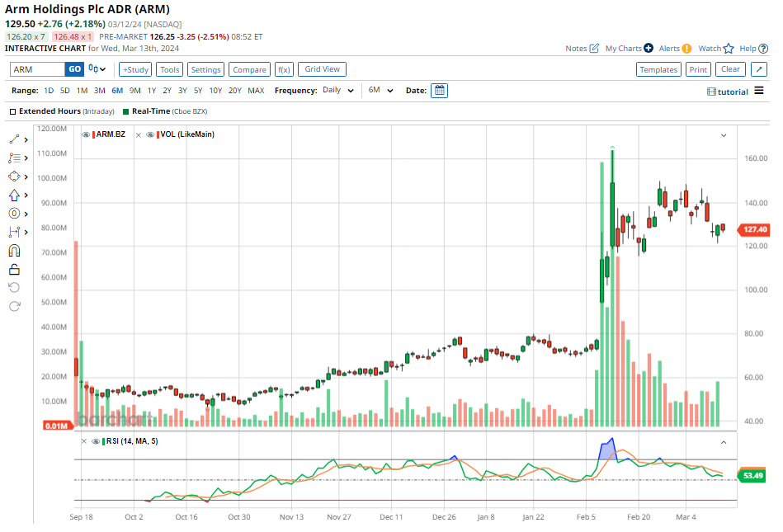The height and width of the screenshot is (532, 783).
Task: Expand the candlestick chart type dropdown
Action: (x=97, y=70)
